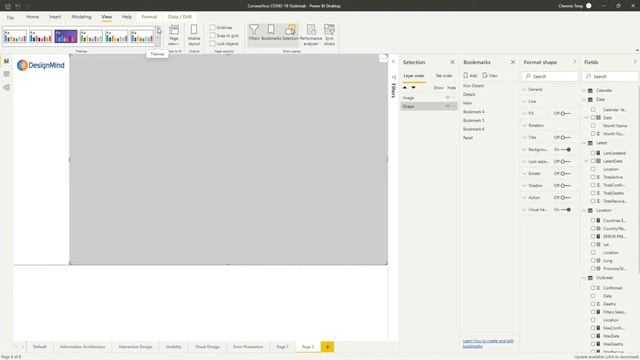Move layer down in Selection pane
Image resolution: width=640 pixels, height=360 pixels.
413,88
